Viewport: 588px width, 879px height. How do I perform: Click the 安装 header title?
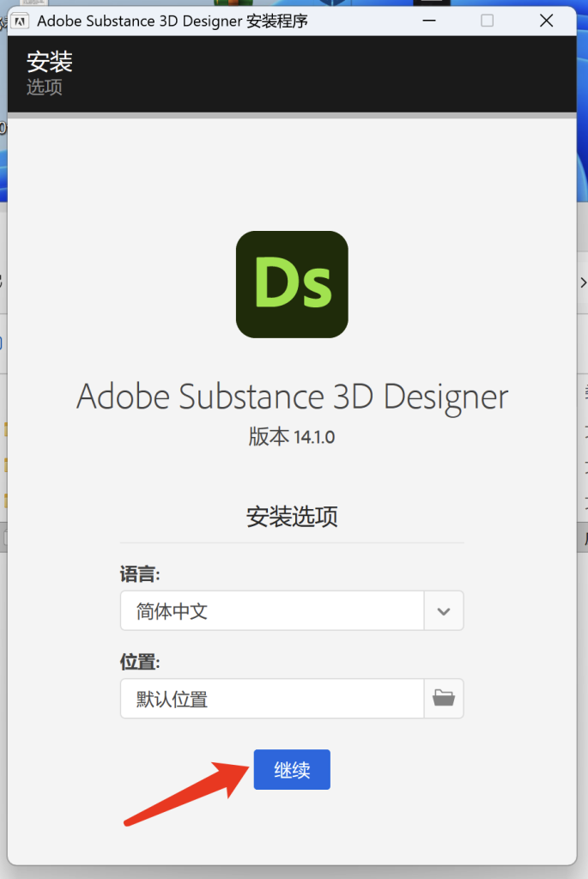coord(50,62)
